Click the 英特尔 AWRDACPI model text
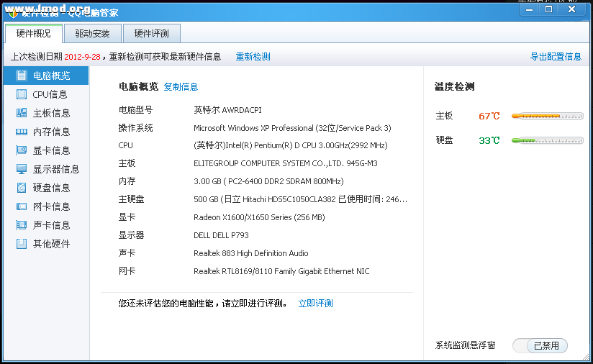 (x=227, y=110)
